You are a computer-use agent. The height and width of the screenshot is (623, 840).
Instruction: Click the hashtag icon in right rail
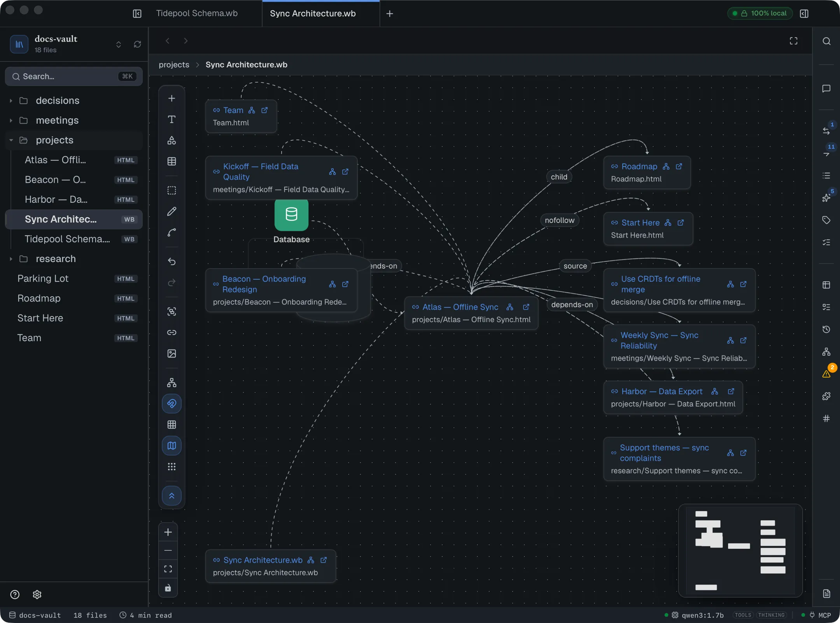coord(826,419)
